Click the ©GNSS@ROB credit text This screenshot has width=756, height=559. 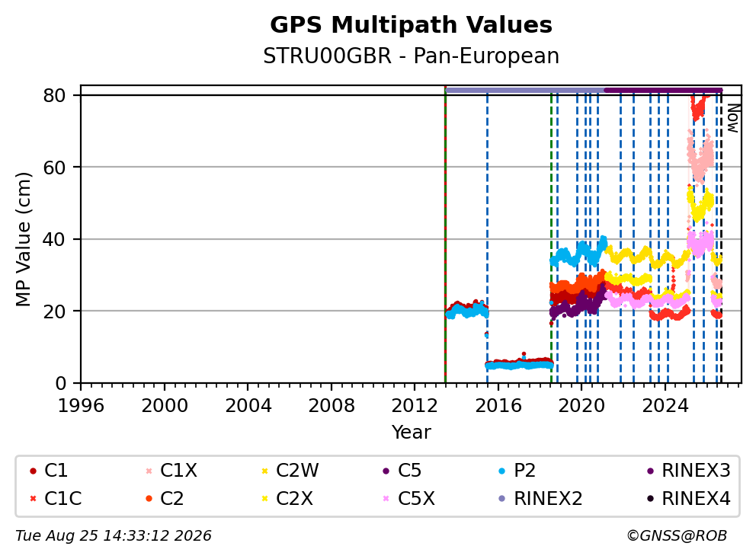pos(677,535)
